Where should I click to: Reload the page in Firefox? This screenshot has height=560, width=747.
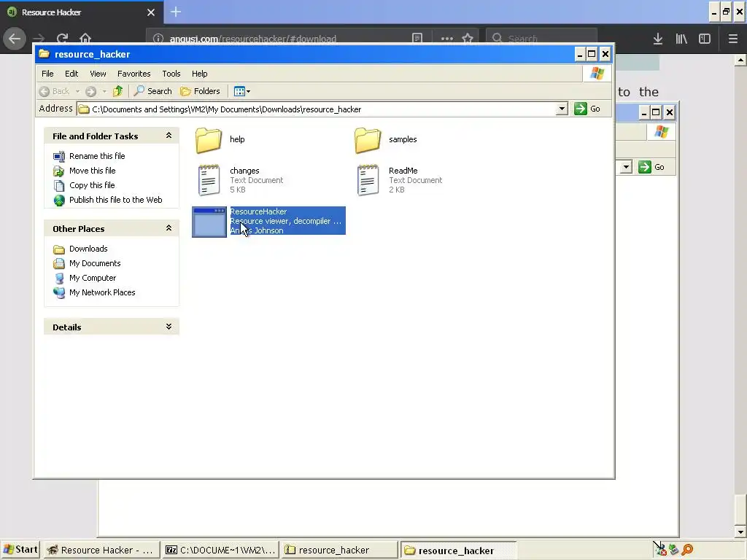(62, 39)
